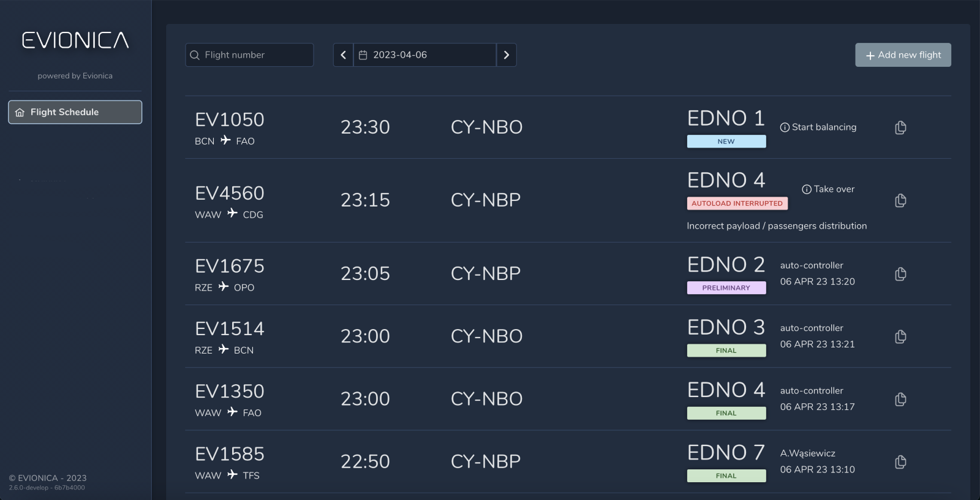Click the Add new flight button

tap(903, 55)
